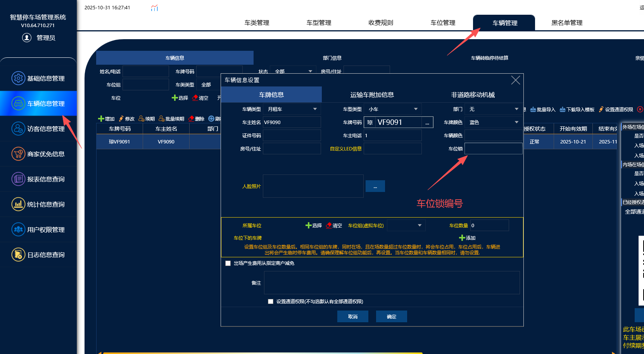Switch to 运输车附加信息 tab

(372, 95)
